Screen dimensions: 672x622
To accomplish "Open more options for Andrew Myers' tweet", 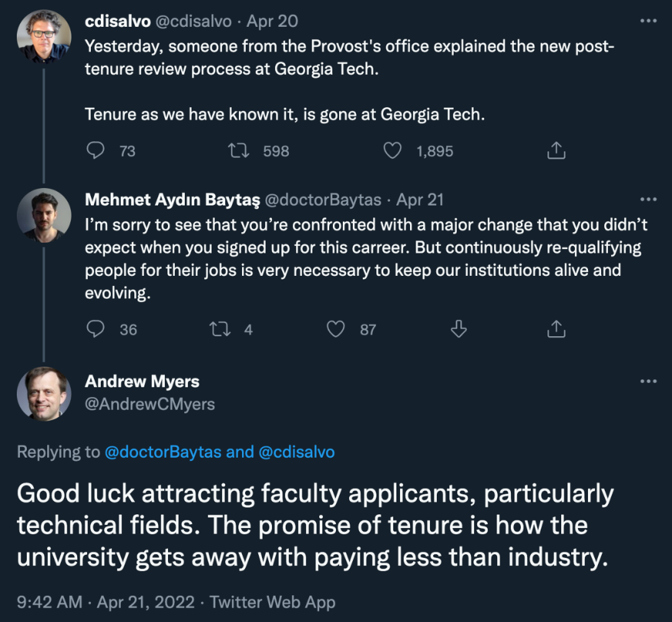I will (648, 381).
